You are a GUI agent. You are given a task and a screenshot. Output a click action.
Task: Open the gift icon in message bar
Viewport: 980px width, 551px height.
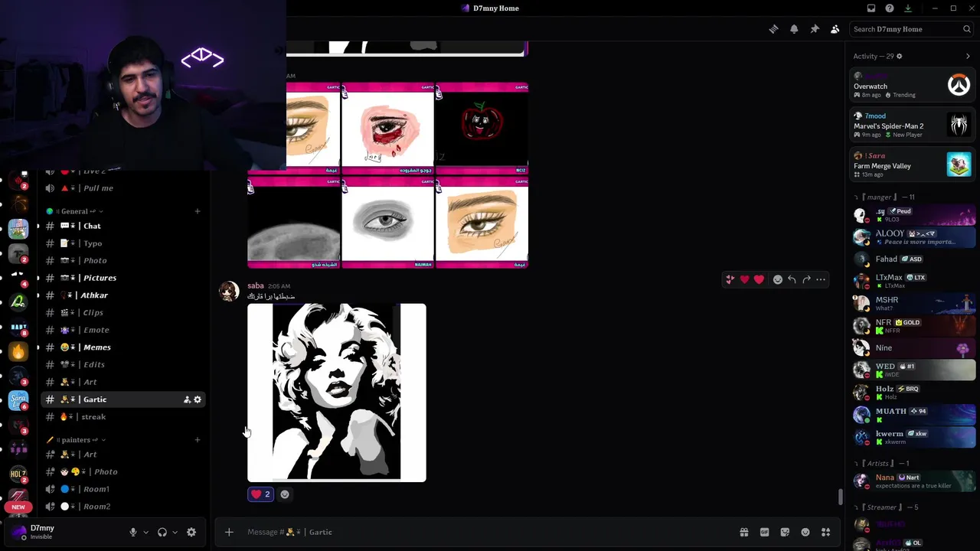743,532
